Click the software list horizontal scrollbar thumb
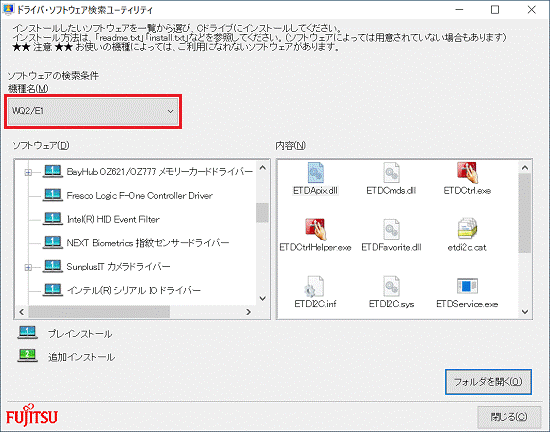Screen dimensions: 550x432 [99, 312]
